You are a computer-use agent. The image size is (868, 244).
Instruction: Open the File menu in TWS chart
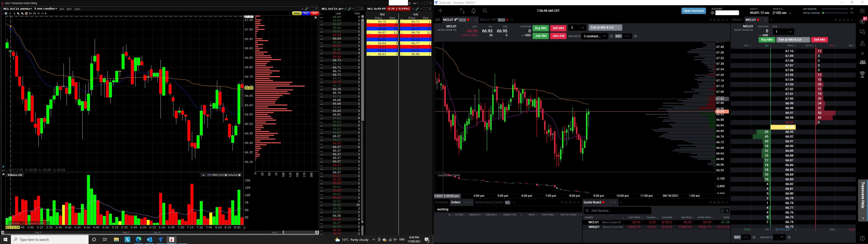pos(62,9)
